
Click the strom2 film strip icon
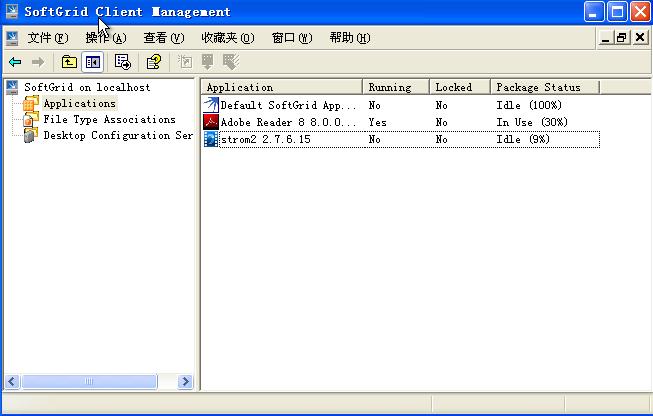coord(211,139)
